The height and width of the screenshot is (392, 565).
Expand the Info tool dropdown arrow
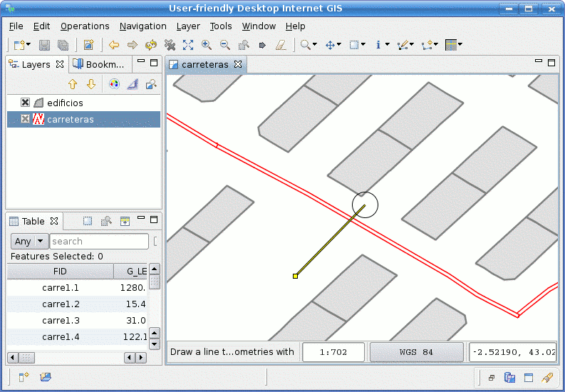388,45
